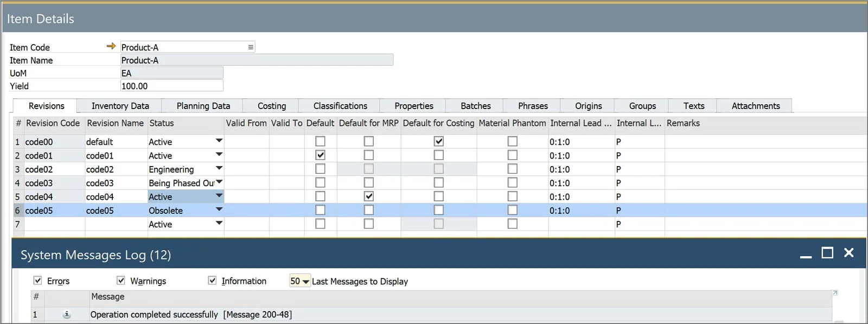Click the UoM field showing EA
The width and height of the screenshot is (868, 324).
(171, 73)
